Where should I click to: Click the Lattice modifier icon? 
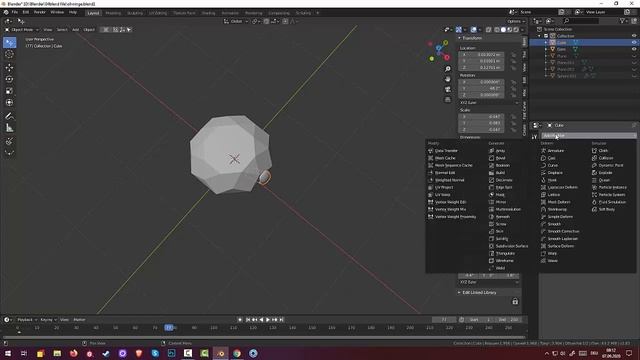pos(543,195)
